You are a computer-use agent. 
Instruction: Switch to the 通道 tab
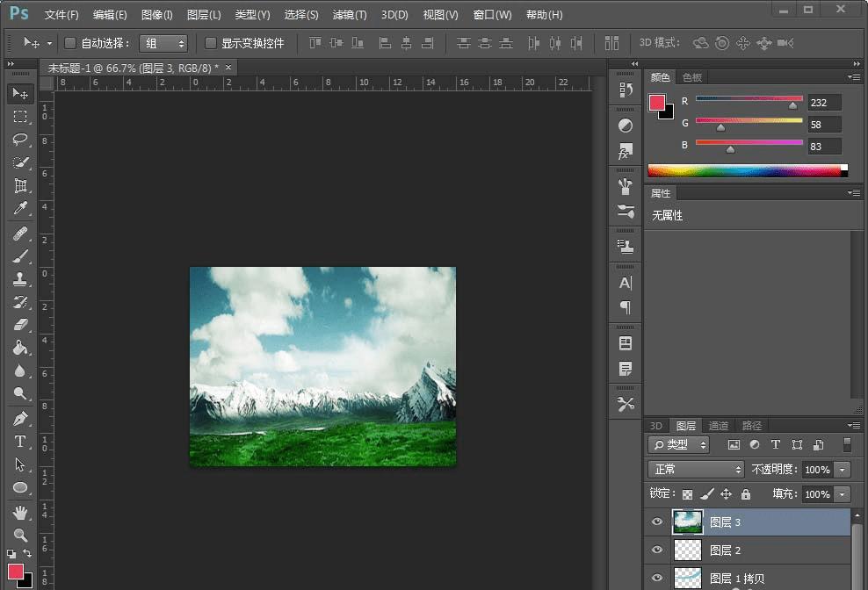[718, 426]
